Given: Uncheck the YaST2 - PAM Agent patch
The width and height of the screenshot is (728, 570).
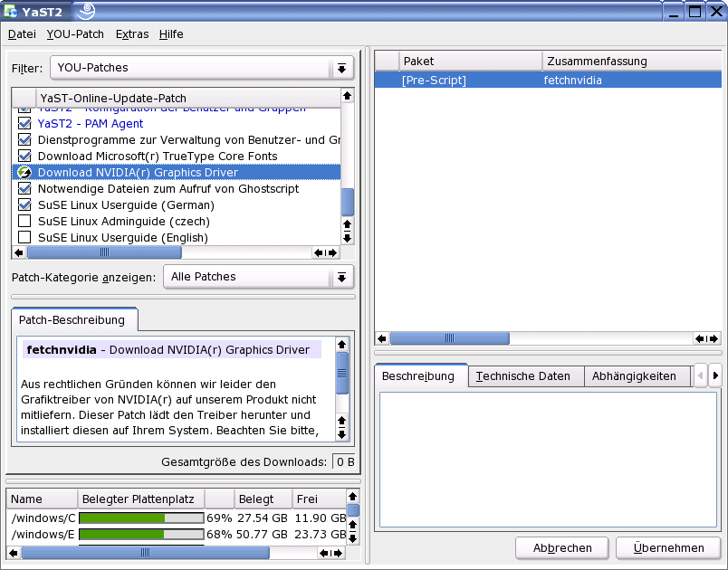Looking at the screenshot, I should click(x=24, y=123).
